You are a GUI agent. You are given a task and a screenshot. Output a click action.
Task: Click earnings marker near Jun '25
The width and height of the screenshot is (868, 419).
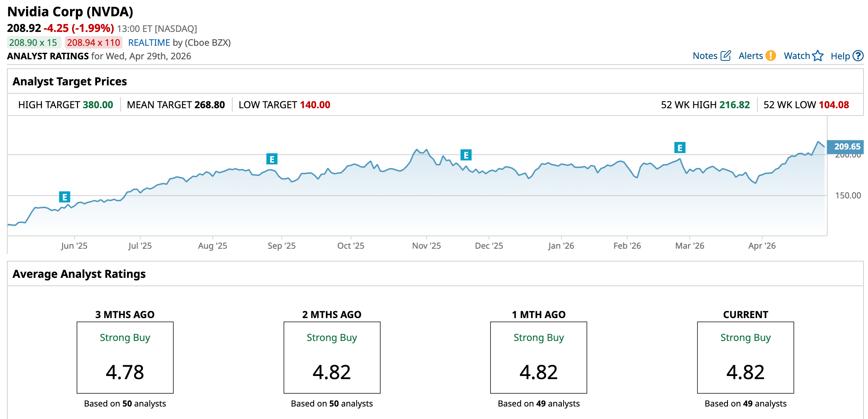tap(64, 197)
